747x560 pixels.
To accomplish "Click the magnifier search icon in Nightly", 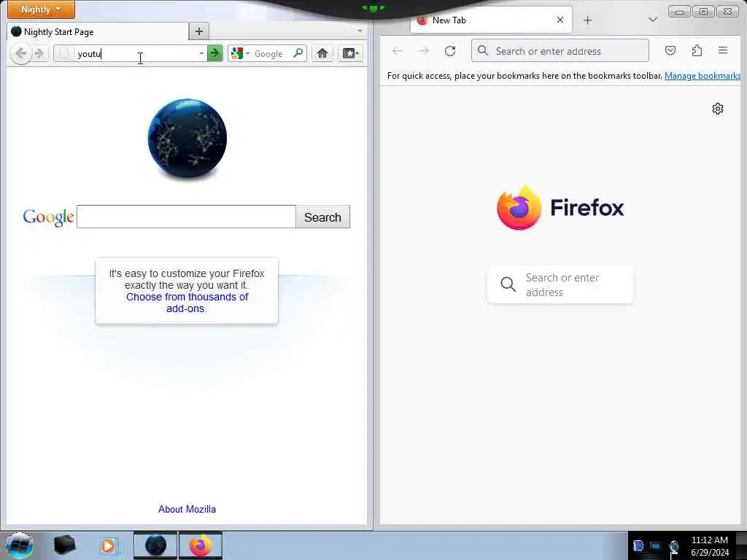I will tap(298, 53).
